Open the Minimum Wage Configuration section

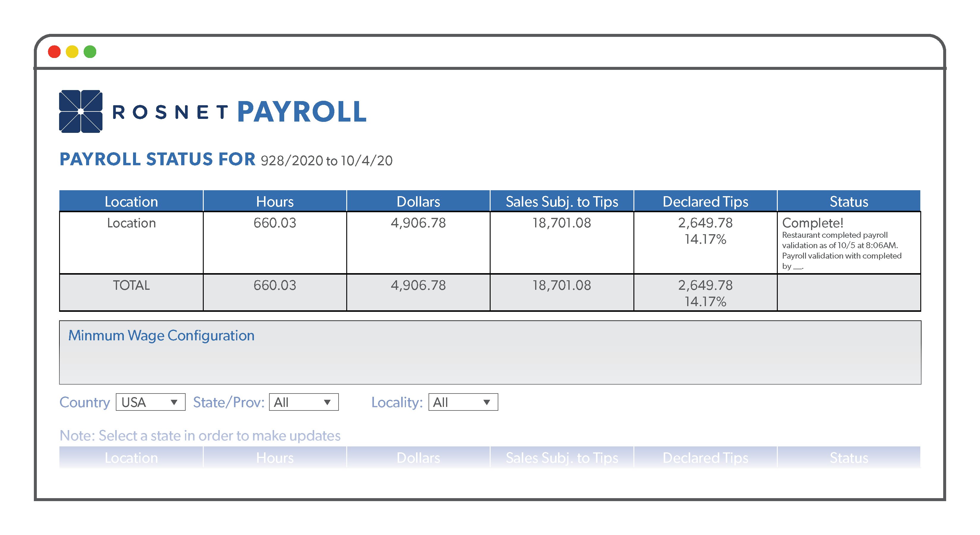pos(161,336)
